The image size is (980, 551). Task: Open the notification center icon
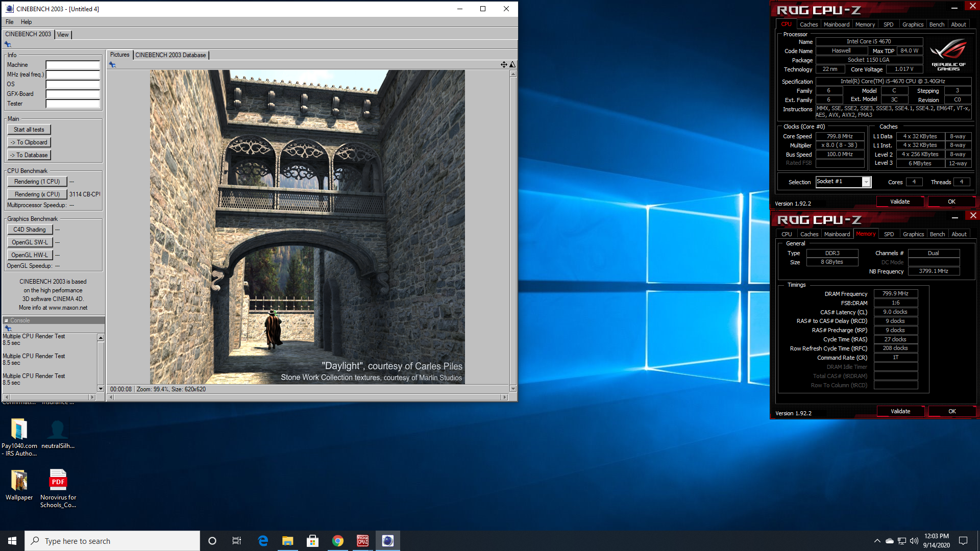[963, 541]
